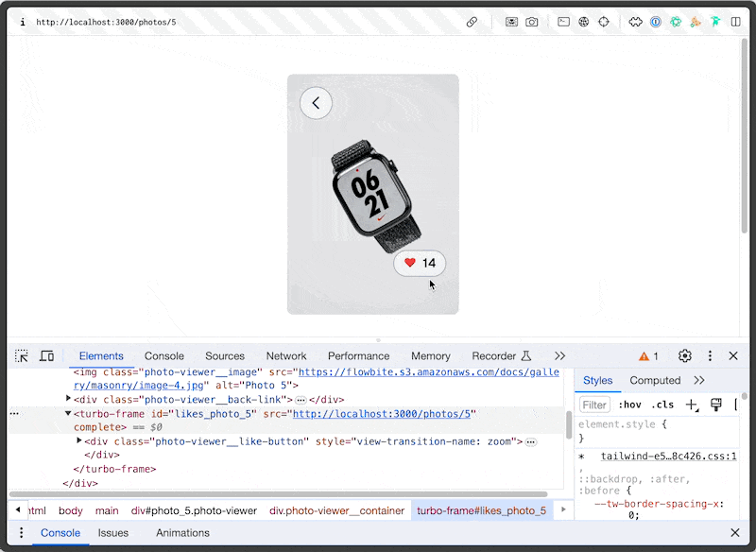756x552 pixels.
Task: Open the terminal console toolbar icon
Action: (563, 22)
